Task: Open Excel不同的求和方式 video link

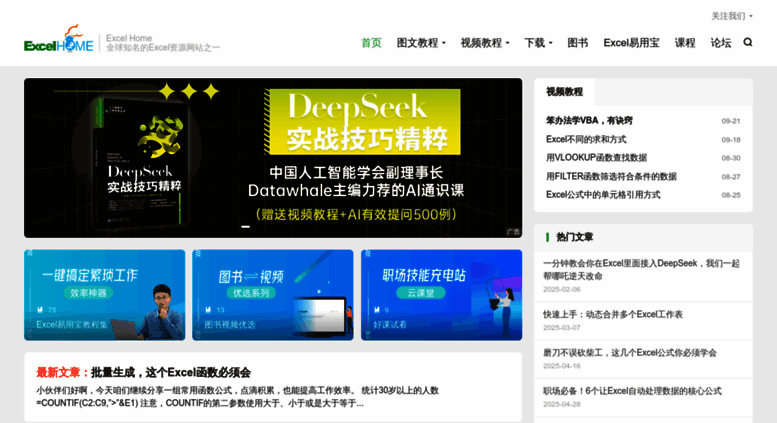Action: pyautogui.click(x=586, y=139)
